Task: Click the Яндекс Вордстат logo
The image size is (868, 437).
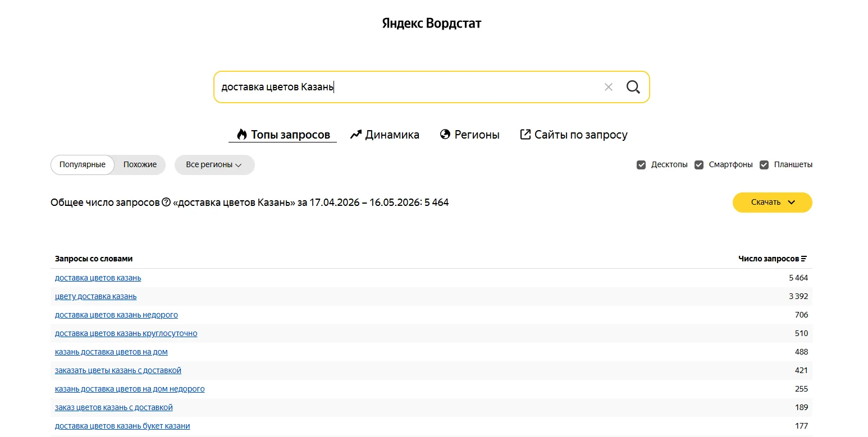Action: coord(432,24)
